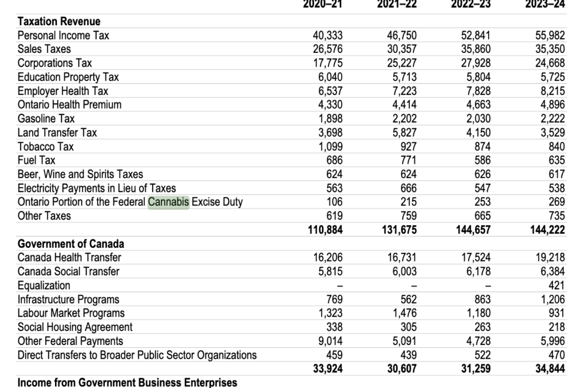Select the value 1,099 for Tobacco Tax

pyautogui.click(x=330, y=147)
